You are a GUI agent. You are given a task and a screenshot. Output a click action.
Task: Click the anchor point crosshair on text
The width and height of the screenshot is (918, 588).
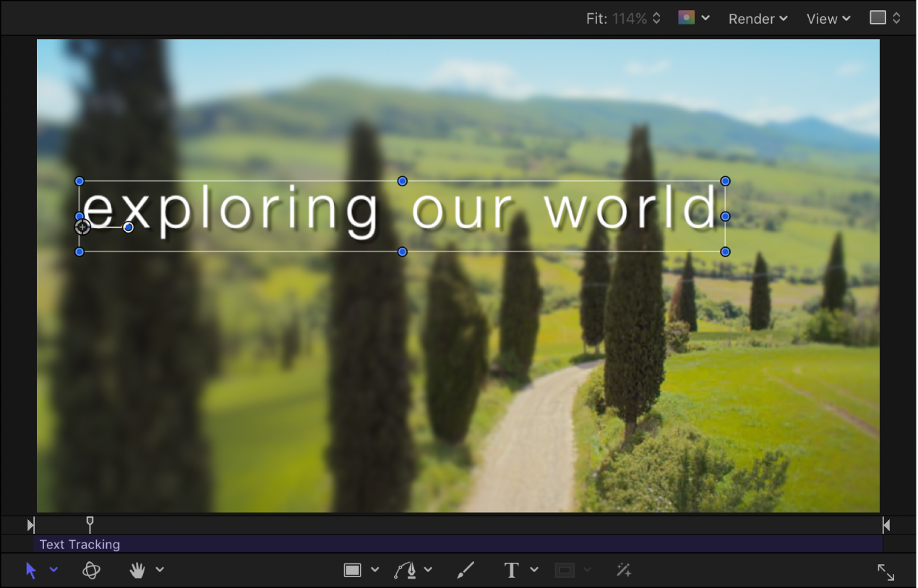(x=82, y=227)
